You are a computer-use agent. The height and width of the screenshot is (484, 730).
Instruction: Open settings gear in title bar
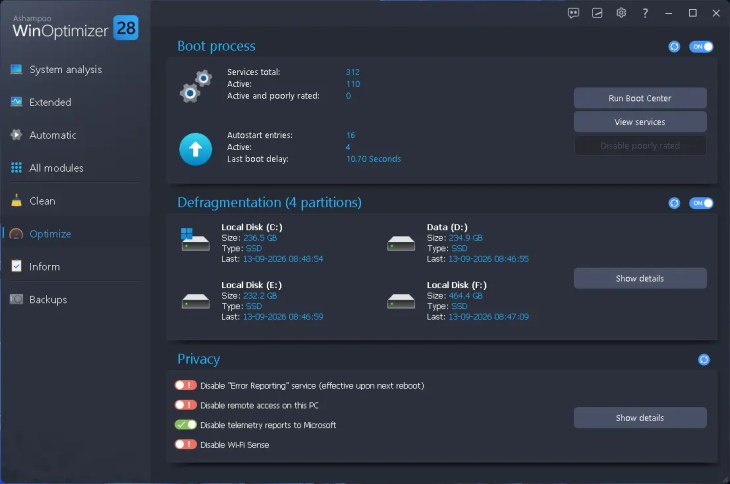(621, 13)
